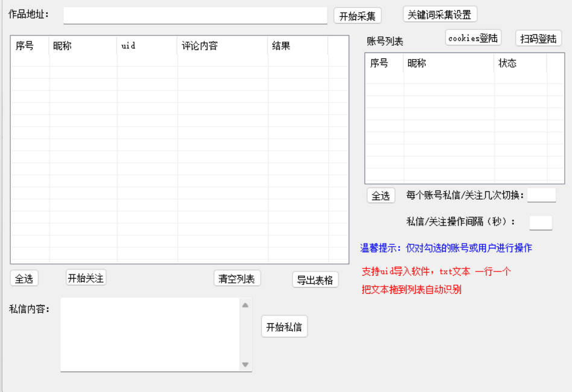Click the 评论内容 column header

222,46
